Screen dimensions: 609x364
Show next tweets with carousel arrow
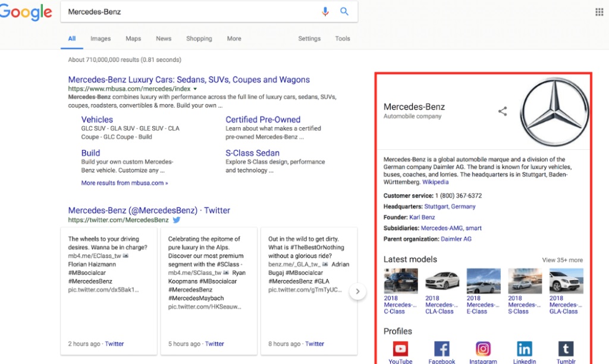[357, 291]
